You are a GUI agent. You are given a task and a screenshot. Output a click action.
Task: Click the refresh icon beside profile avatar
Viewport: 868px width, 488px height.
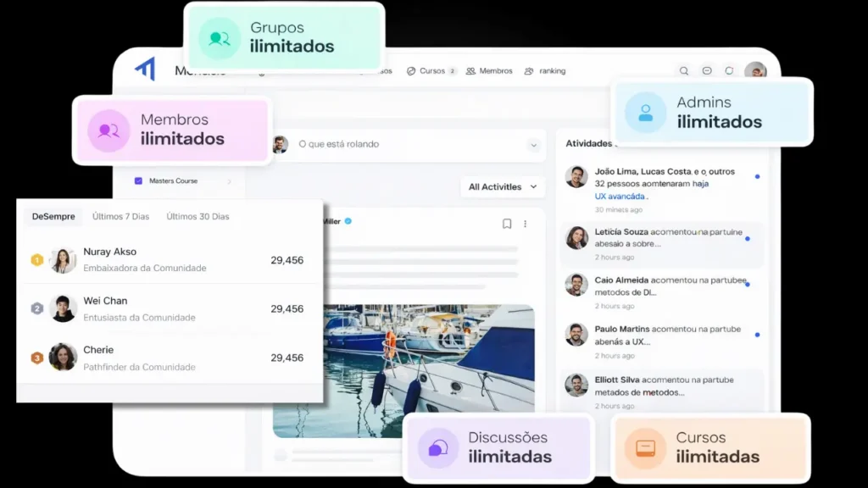pos(729,71)
